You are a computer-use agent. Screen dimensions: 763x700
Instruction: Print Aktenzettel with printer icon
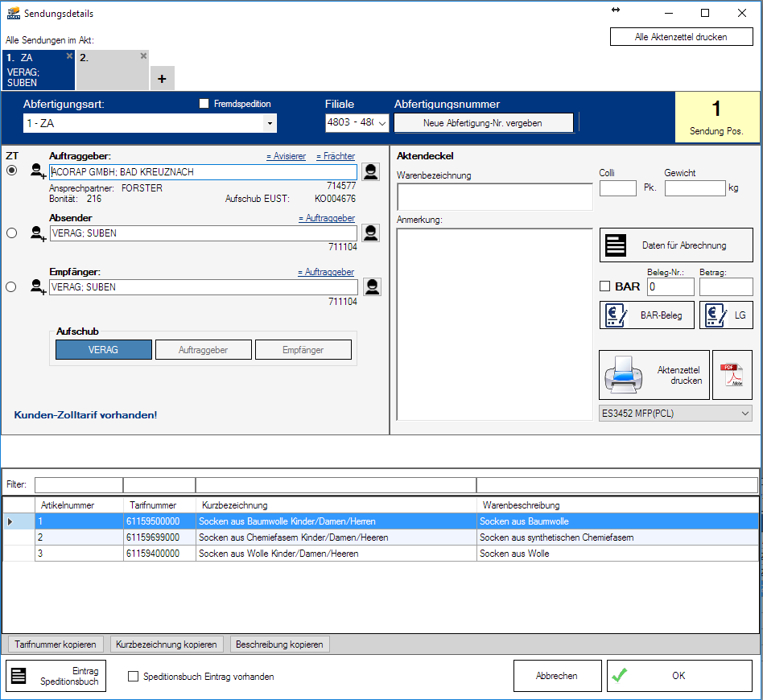pyautogui.click(x=654, y=375)
